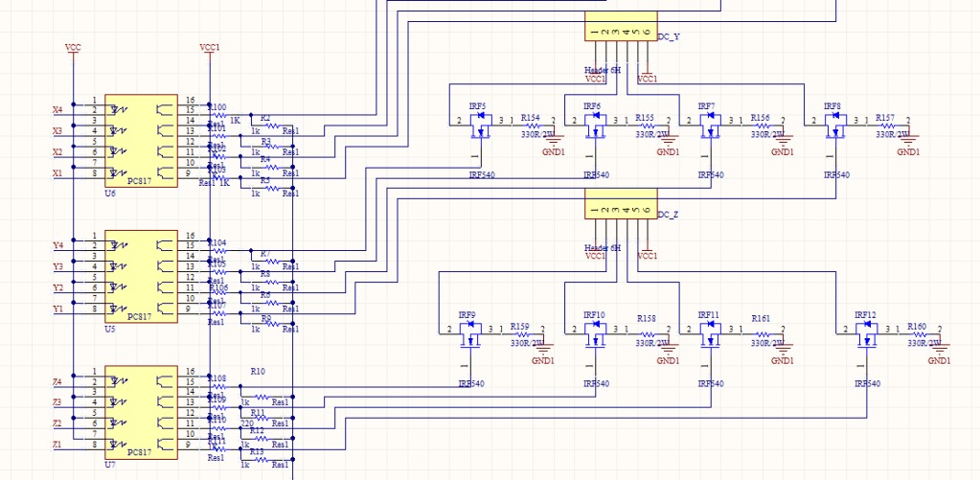Select resistor R158 symbol
Screen dimensions: 980x480
[647, 334]
